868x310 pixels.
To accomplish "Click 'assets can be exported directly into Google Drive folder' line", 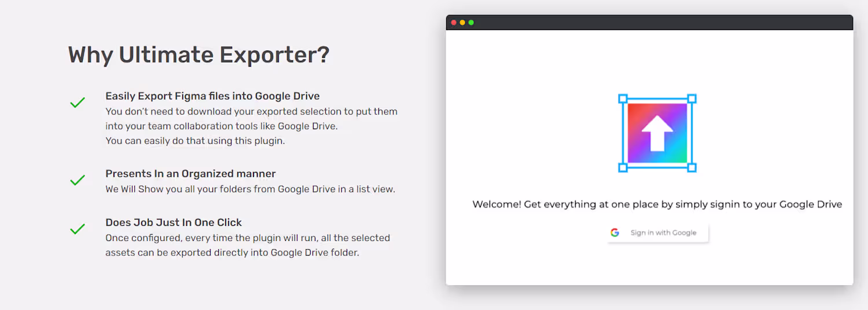I will click(232, 253).
